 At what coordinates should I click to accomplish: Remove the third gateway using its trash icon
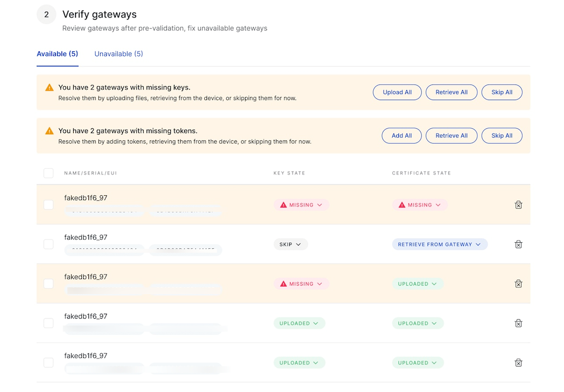519,284
